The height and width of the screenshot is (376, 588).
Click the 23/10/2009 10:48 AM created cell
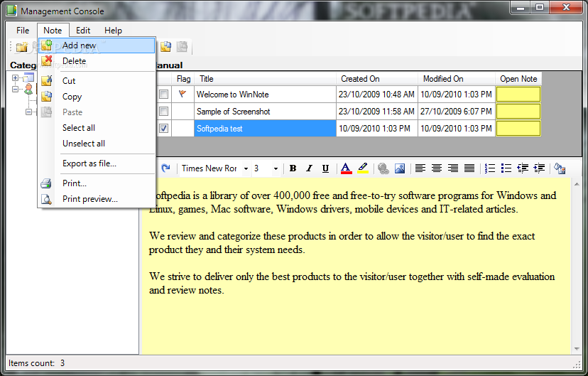tap(377, 95)
